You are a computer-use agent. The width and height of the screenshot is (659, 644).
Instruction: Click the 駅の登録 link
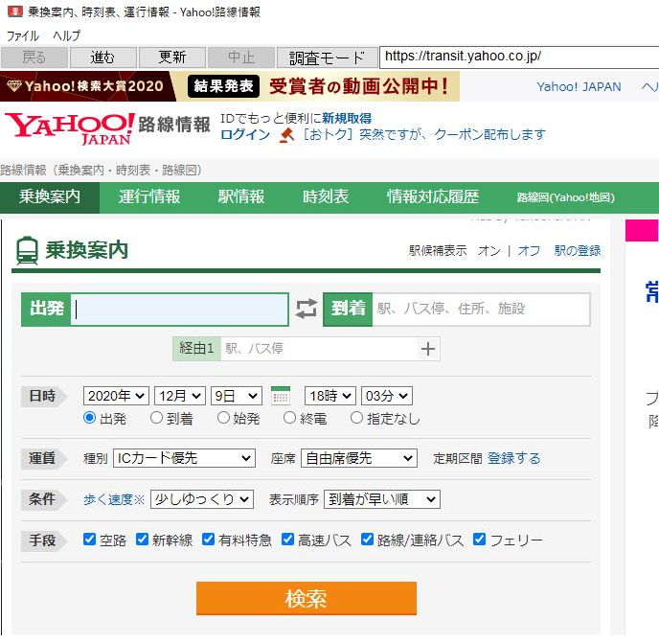pyautogui.click(x=578, y=251)
